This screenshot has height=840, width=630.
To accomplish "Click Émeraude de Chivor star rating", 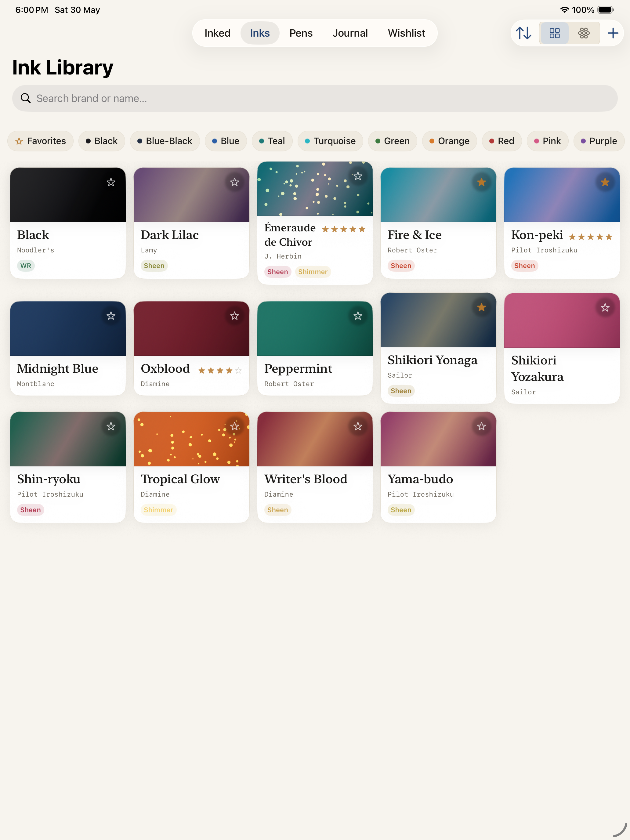I will click(x=343, y=229).
